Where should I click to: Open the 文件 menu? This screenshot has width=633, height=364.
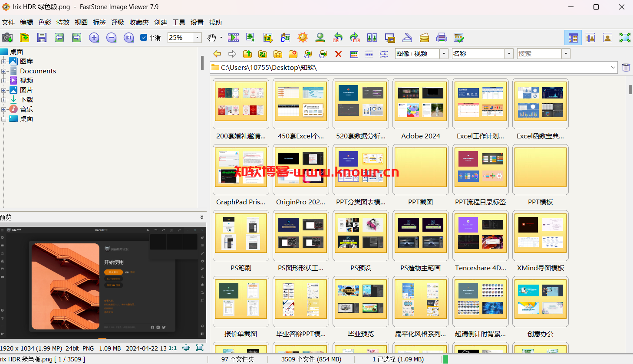coord(8,22)
